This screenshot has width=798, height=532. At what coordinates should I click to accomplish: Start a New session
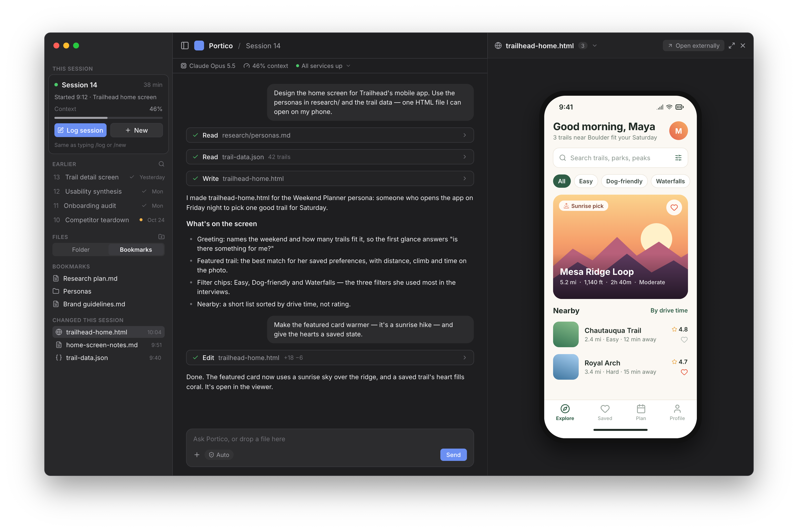click(136, 130)
